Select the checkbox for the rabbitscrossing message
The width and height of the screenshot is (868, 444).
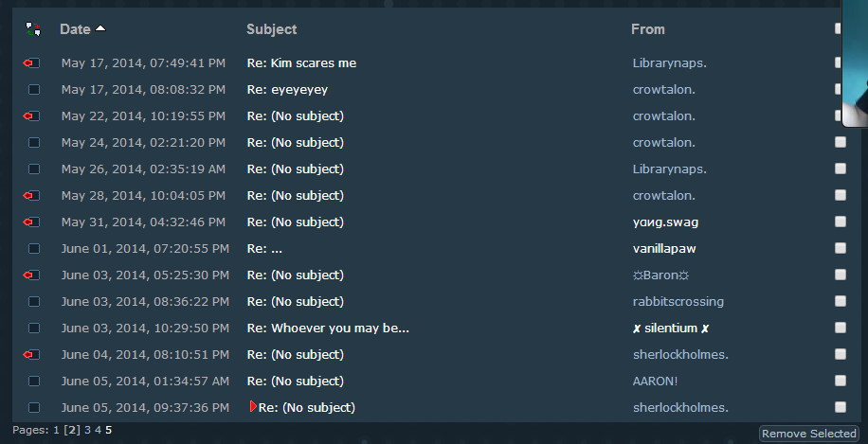(x=841, y=301)
